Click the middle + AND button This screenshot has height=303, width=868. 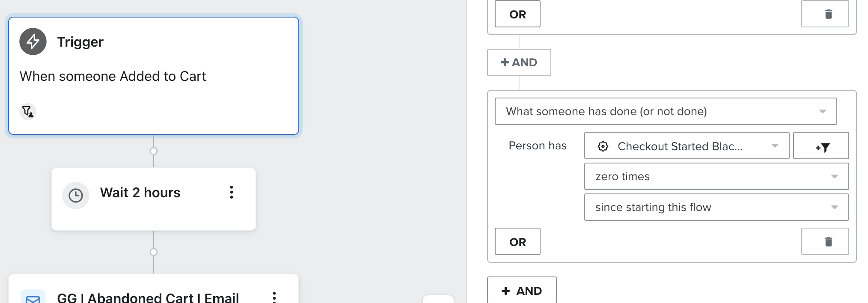click(x=519, y=62)
